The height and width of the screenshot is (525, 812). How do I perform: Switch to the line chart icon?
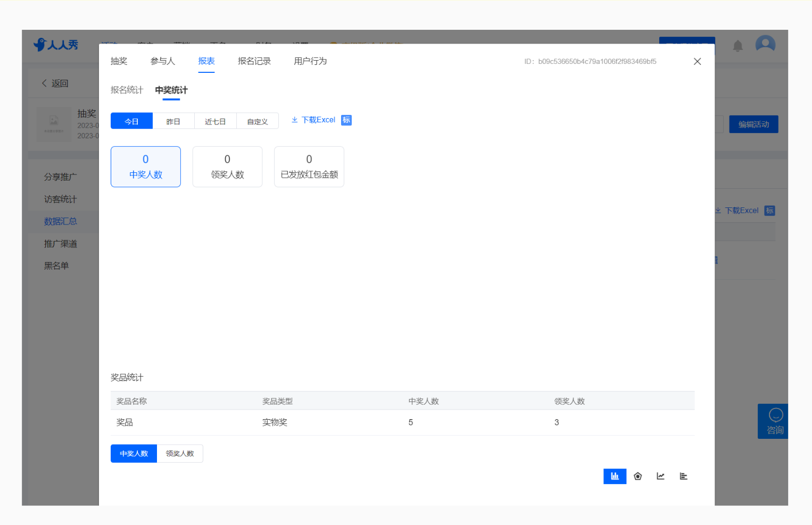[660, 476]
